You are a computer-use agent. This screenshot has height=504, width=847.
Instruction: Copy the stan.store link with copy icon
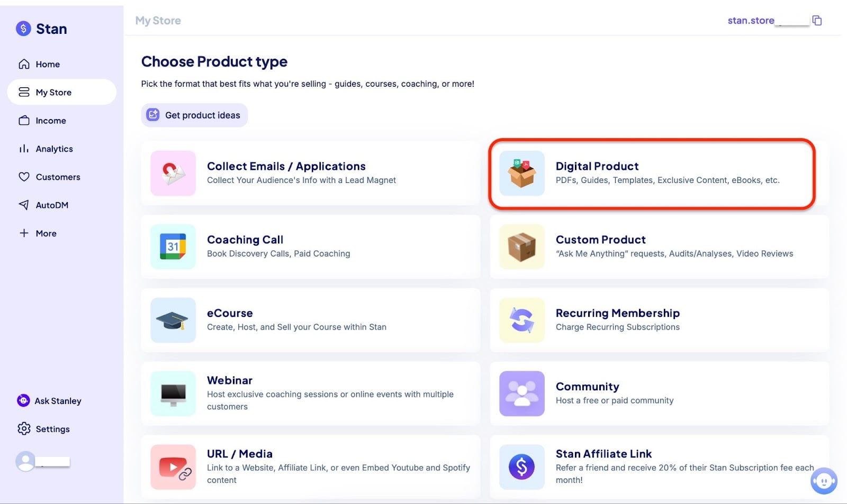pyautogui.click(x=817, y=21)
